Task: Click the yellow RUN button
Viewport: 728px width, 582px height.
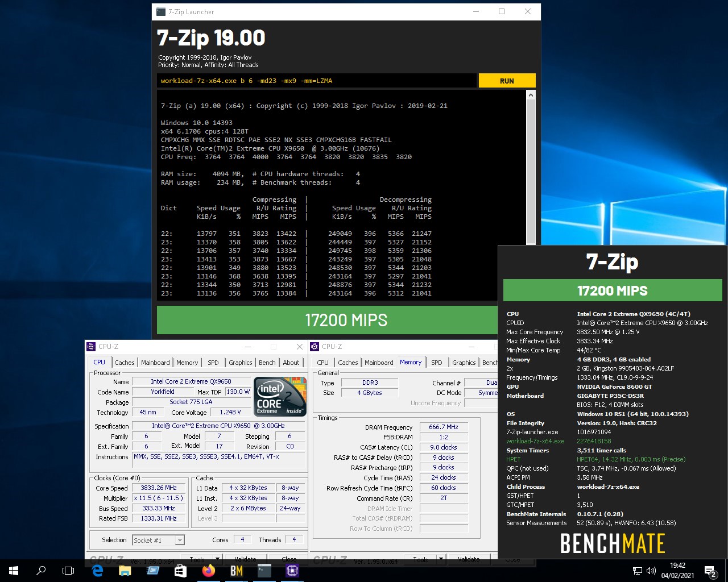Action: click(507, 81)
